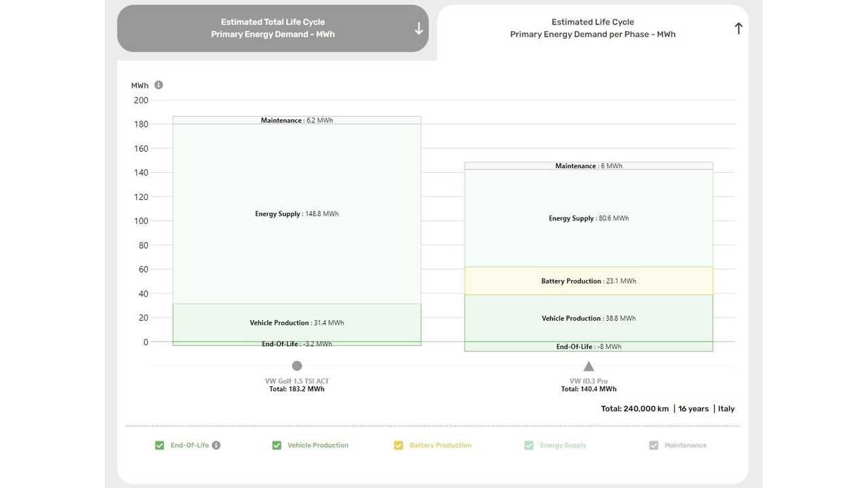Click the 200 axis value
Screen dimensions: 868x488
click(141, 100)
